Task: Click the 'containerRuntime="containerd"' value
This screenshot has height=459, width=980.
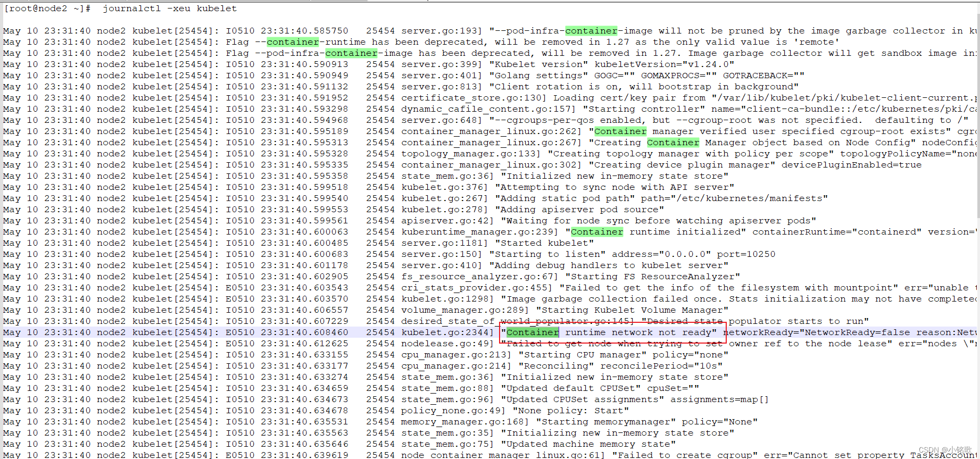Action: pyautogui.click(x=837, y=232)
